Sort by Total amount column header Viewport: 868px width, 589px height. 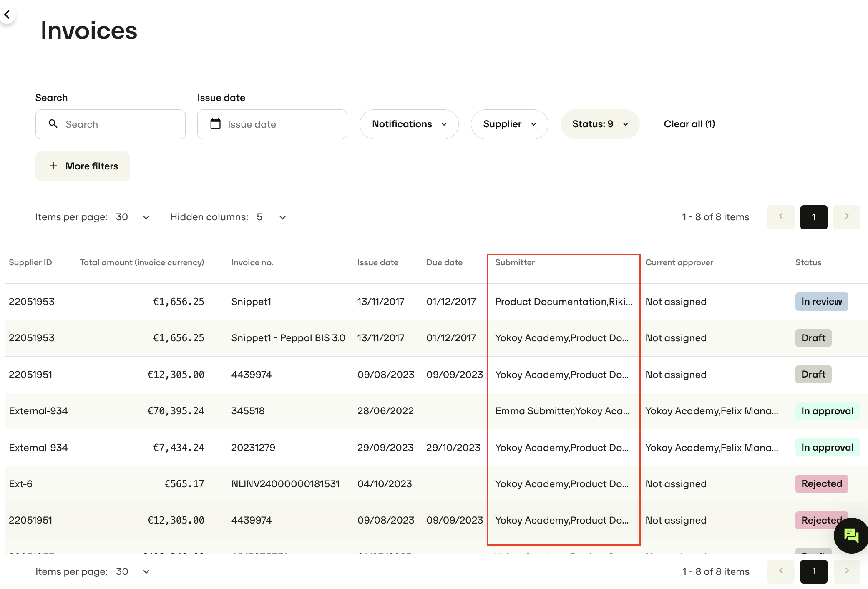(x=142, y=262)
